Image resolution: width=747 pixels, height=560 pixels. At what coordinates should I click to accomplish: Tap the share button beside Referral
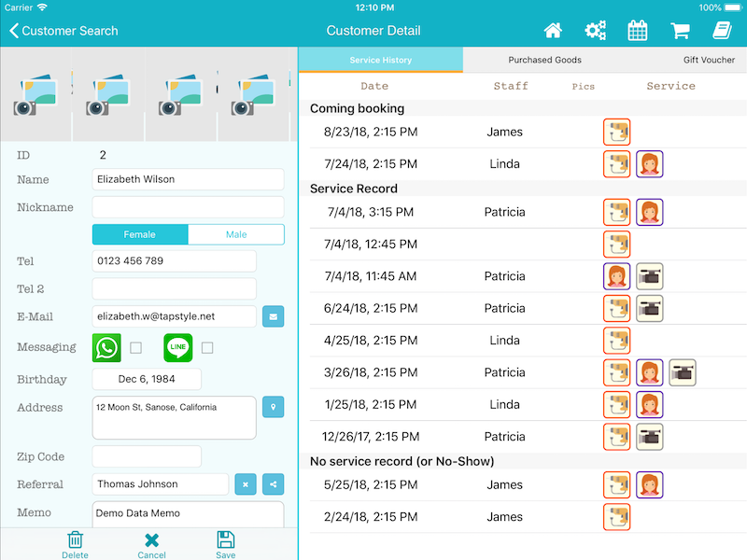click(x=273, y=484)
